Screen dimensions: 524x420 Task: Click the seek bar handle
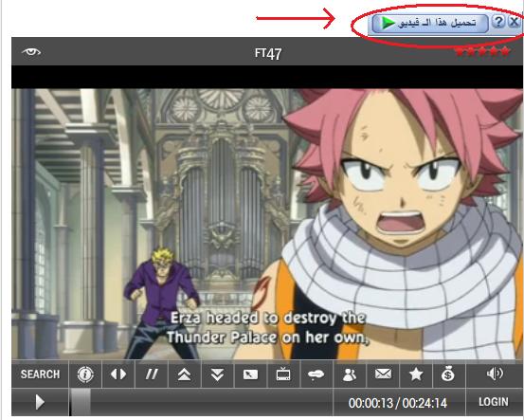click(x=81, y=402)
